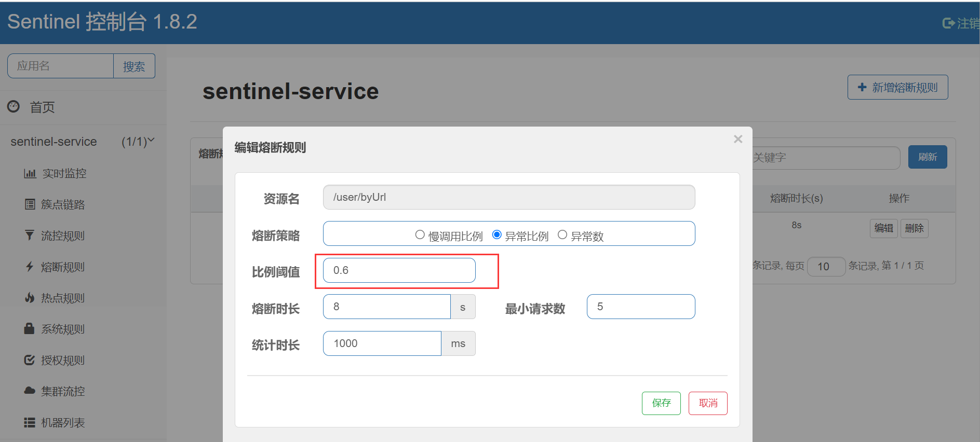The width and height of the screenshot is (980, 442).
Task: Open the 首页 dashboard icon
Action: (x=14, y=107)
